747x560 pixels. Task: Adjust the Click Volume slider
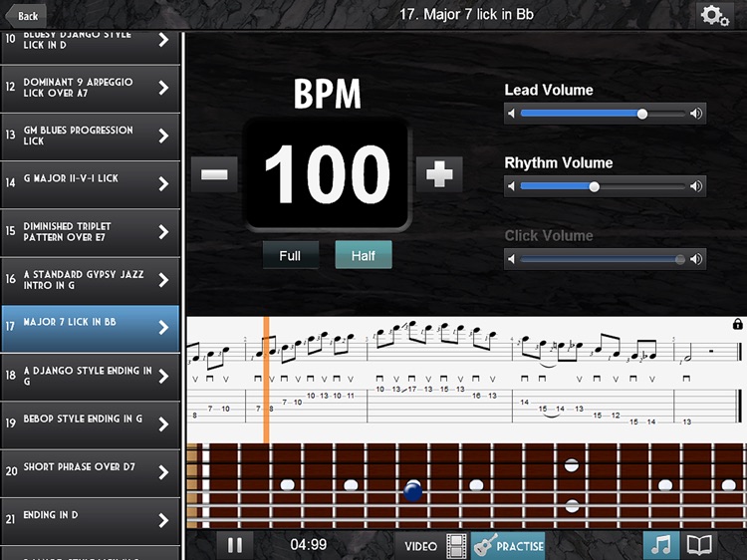(604, 259)
